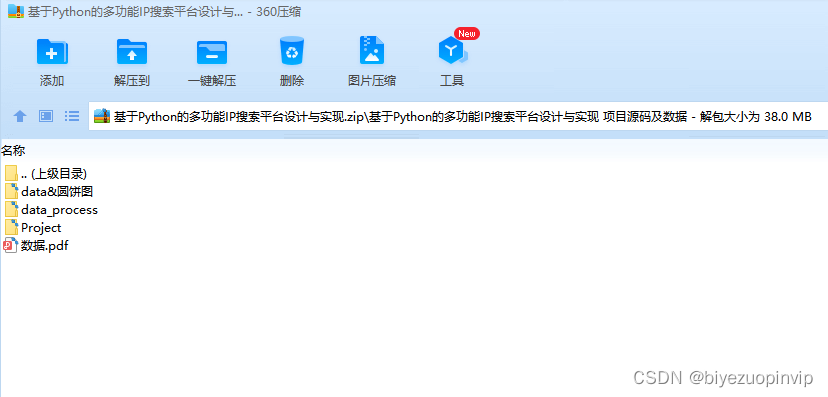Click the 添加 label text

coord(52,81)
